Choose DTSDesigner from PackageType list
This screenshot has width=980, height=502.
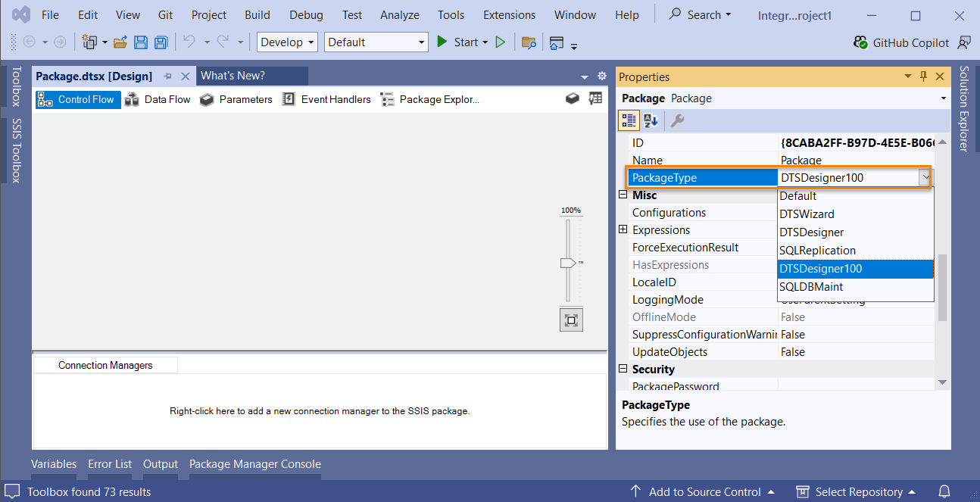856,232
